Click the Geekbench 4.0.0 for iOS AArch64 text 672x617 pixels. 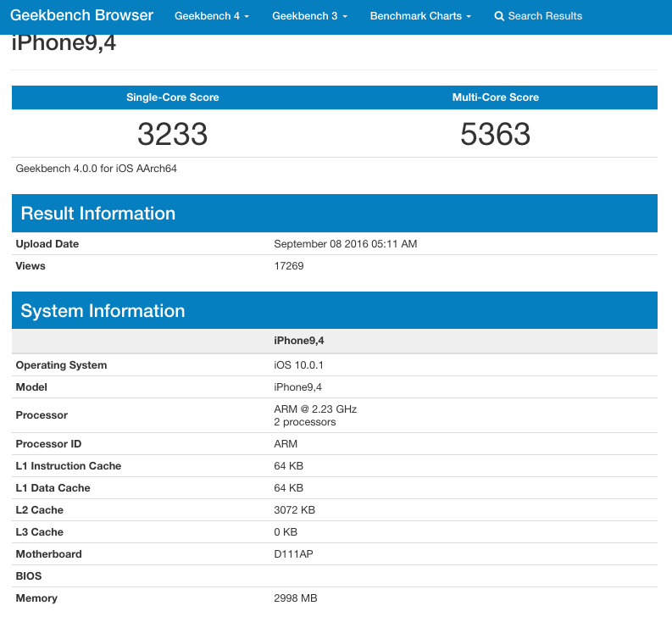[97, 169]
